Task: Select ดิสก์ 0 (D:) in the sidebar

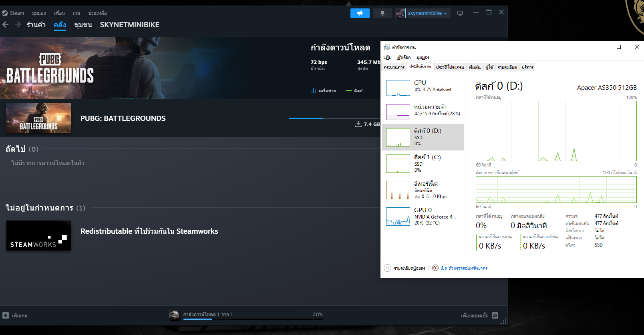Action: pyautogui.click(x=423, y=137)
